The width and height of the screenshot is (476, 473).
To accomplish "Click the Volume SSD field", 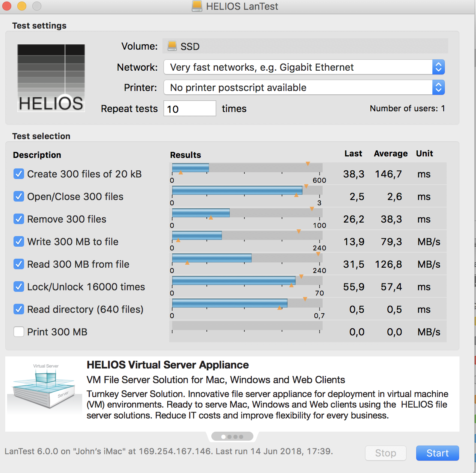I will pos(305,46).
